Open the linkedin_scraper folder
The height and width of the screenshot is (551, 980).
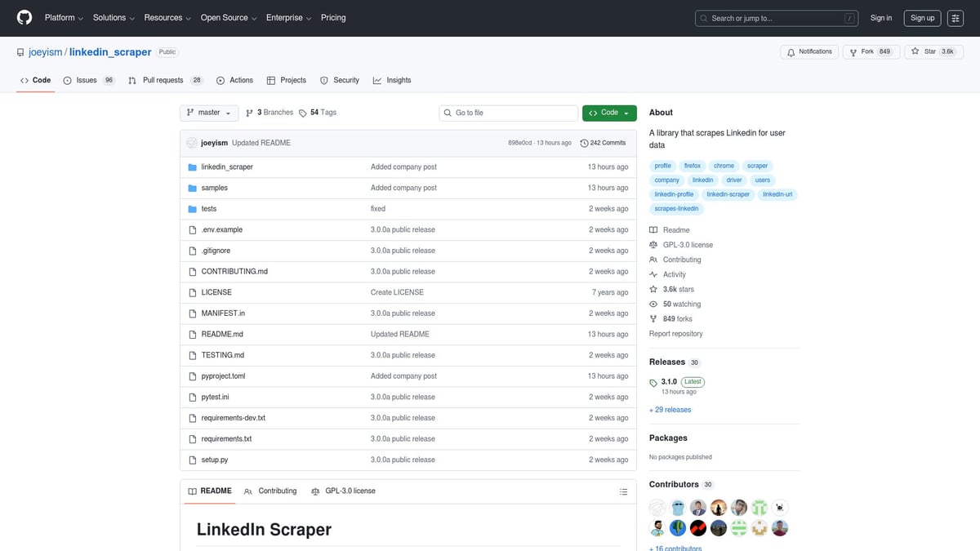point(227,167)
